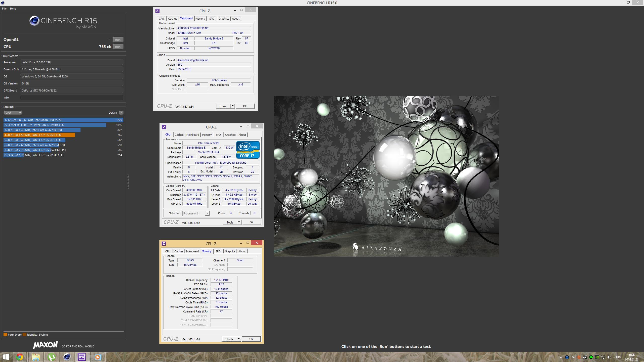Open Tools dropdown arrow in the CPU window
This screenshot has height=362, width=644.
coord(239,222)
